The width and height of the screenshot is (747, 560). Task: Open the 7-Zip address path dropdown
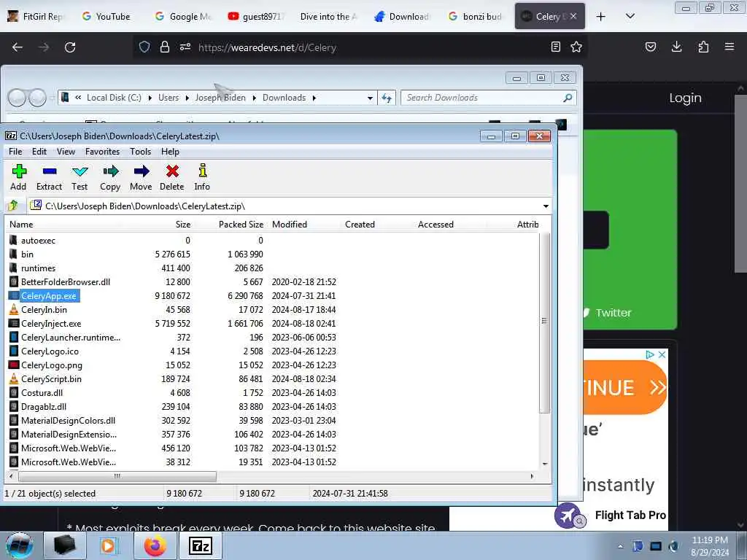(546, 206)
